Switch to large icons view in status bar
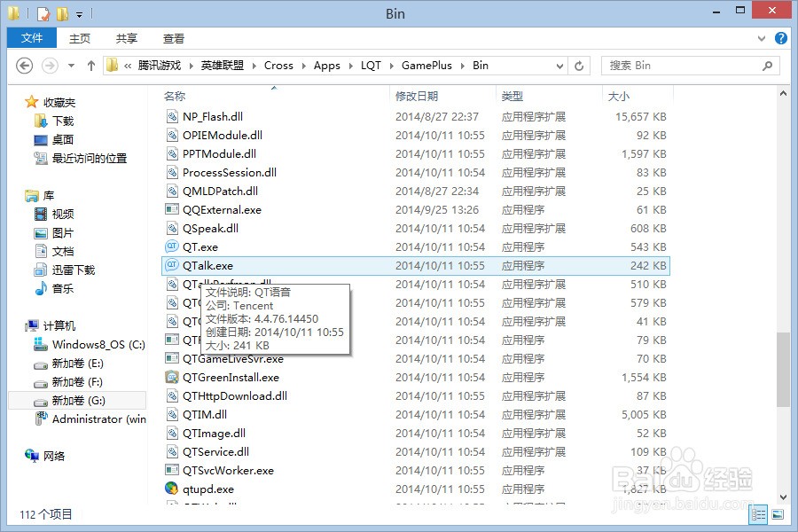This screenshot has width=798, height=532. (778, 514)
